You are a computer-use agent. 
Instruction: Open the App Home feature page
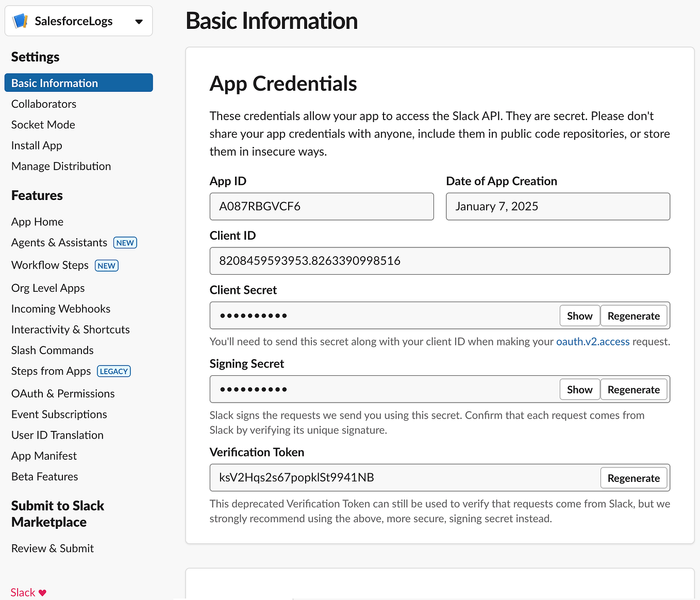tap(37, 221)
